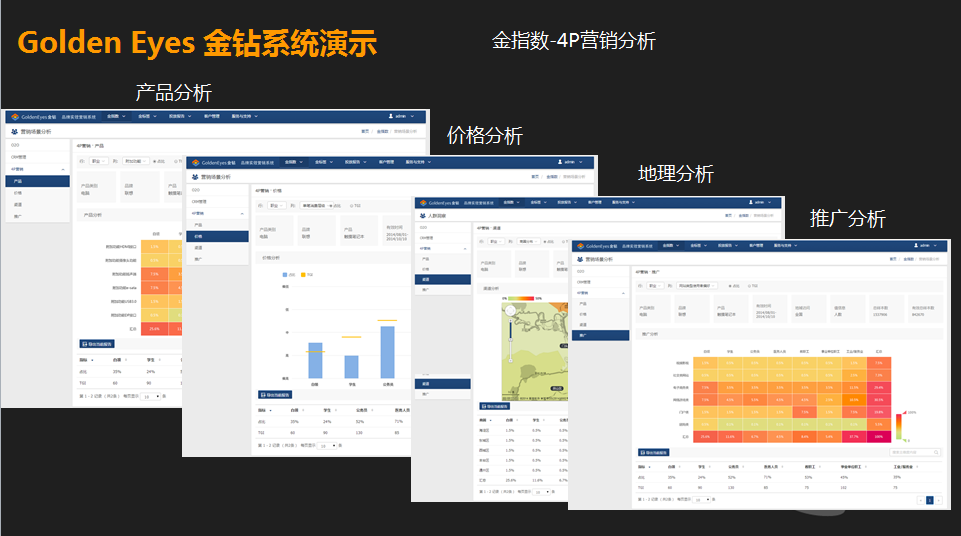
Task: Open 金标签 menu in 推广分析 window
Action: tap(699, 246)
